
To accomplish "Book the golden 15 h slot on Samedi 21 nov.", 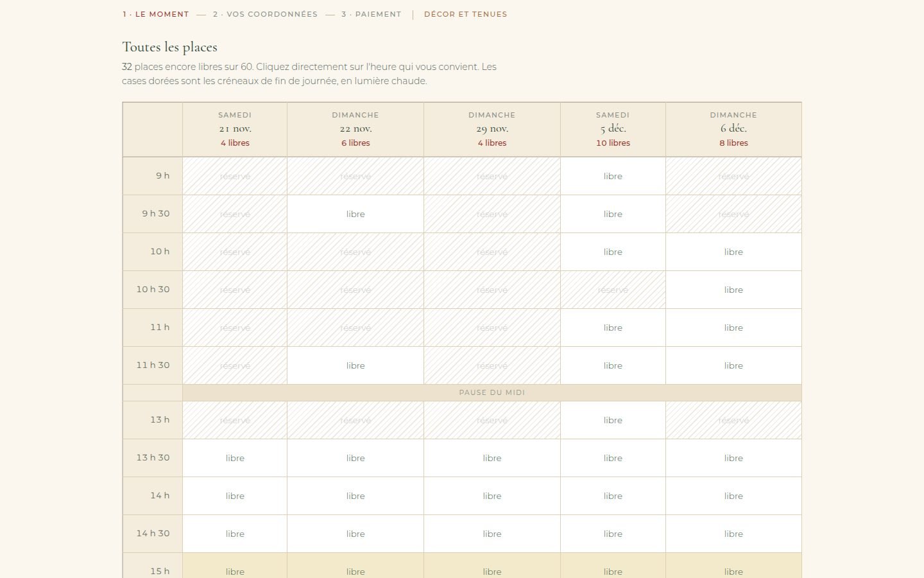I will pos(235,566).
